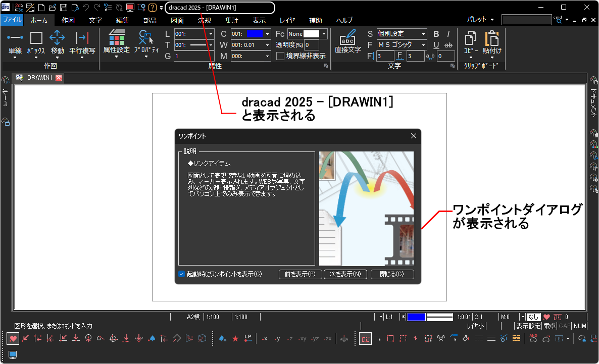This screenshot has height=364, width=599.
Task: Click the 透明度 transparency input field
Action: (312, 45)
